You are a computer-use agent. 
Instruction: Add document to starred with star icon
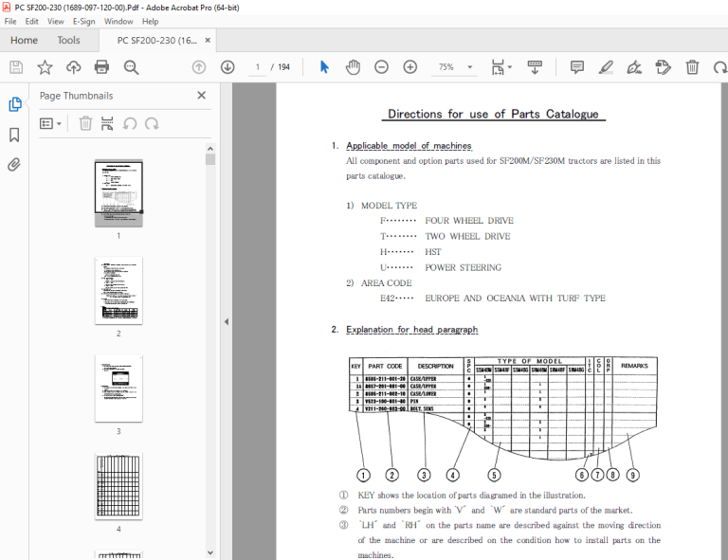point(45,67)
